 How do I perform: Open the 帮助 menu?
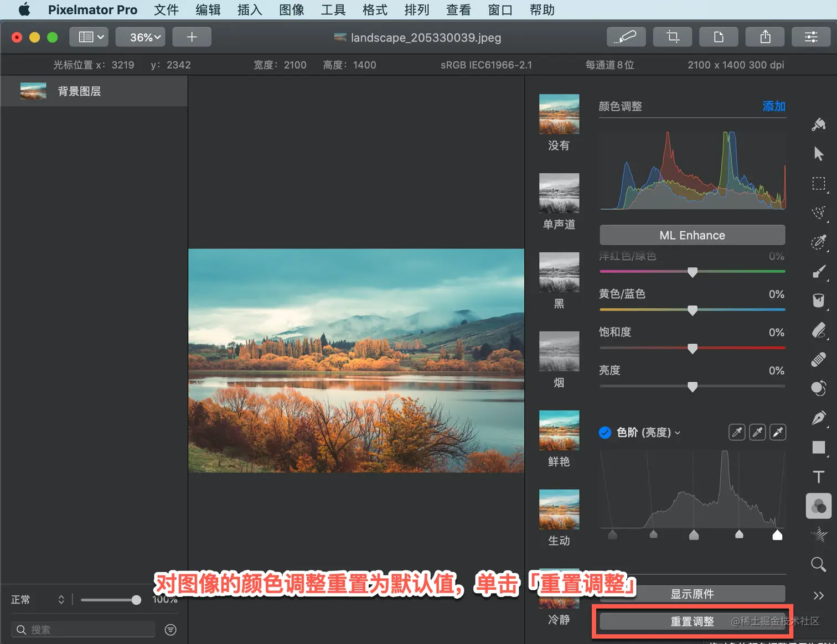click(542, 10)
